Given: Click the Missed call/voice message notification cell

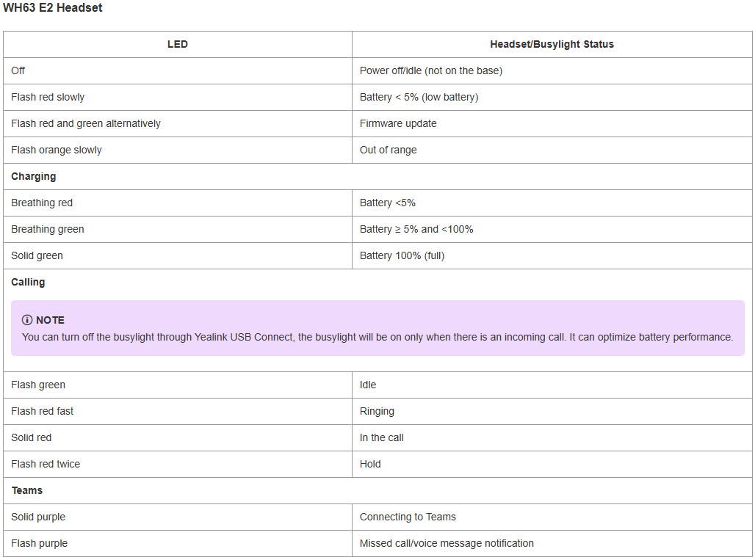Looking at the screenshot, I should (x=447, y=543).
